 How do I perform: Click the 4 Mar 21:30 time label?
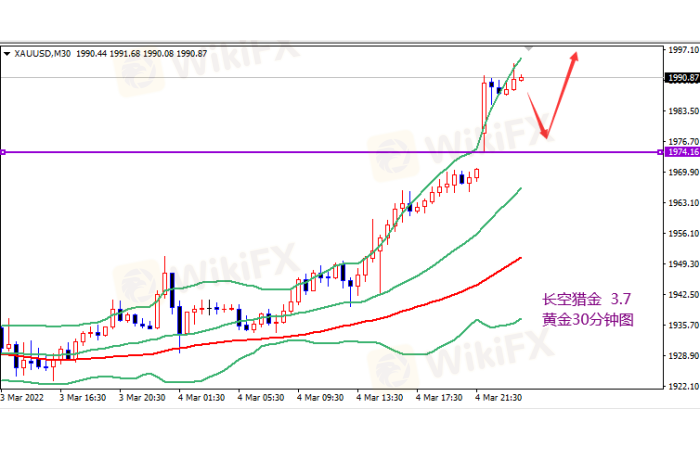pyautogui.click(x=498, y=397)
